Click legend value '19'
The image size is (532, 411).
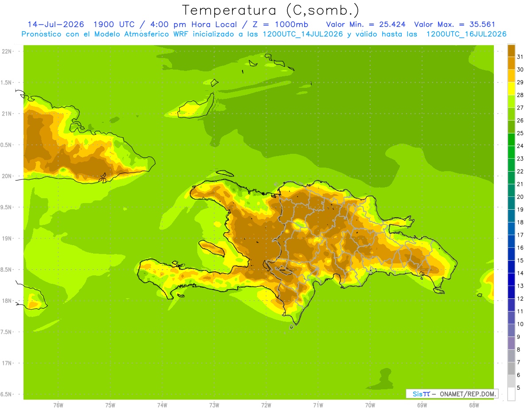[520, 210]
